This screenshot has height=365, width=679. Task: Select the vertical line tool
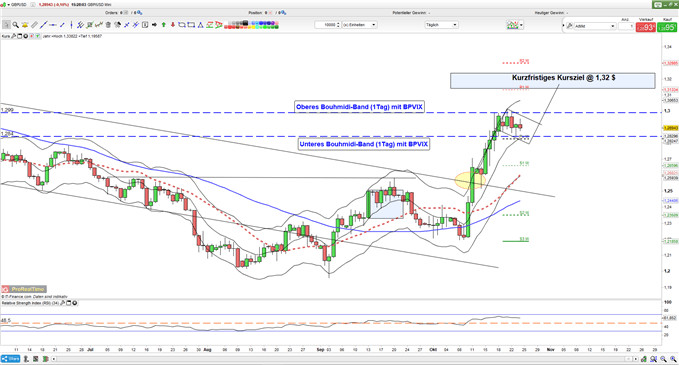[x=71, y=25]
